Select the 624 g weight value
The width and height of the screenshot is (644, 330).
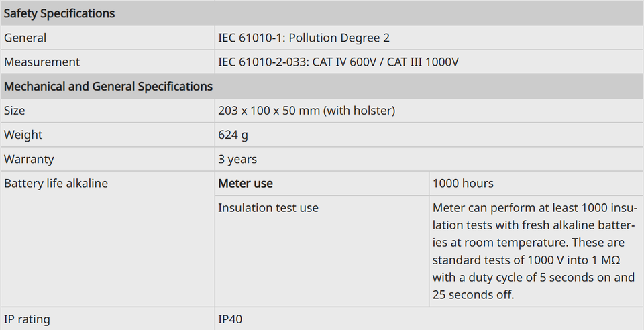tap(233, 135)
